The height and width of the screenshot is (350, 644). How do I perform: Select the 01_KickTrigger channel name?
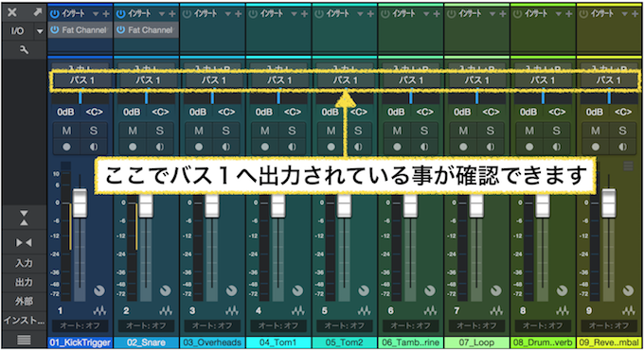(x=80, y=342)
